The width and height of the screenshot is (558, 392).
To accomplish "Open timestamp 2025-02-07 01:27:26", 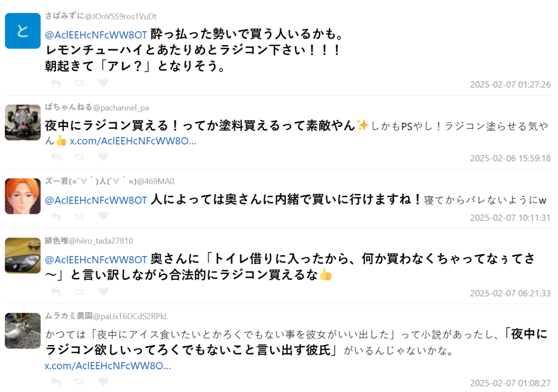I will coord(510,85).
